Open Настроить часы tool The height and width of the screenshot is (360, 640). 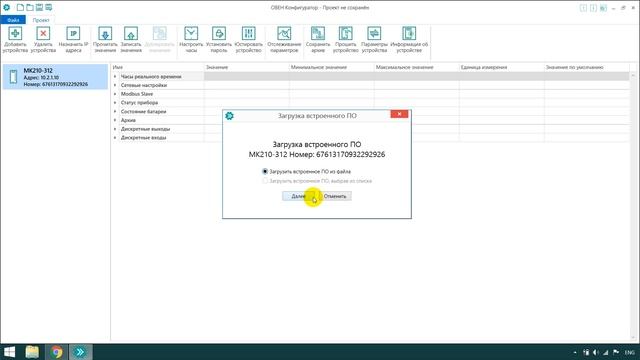191,40
